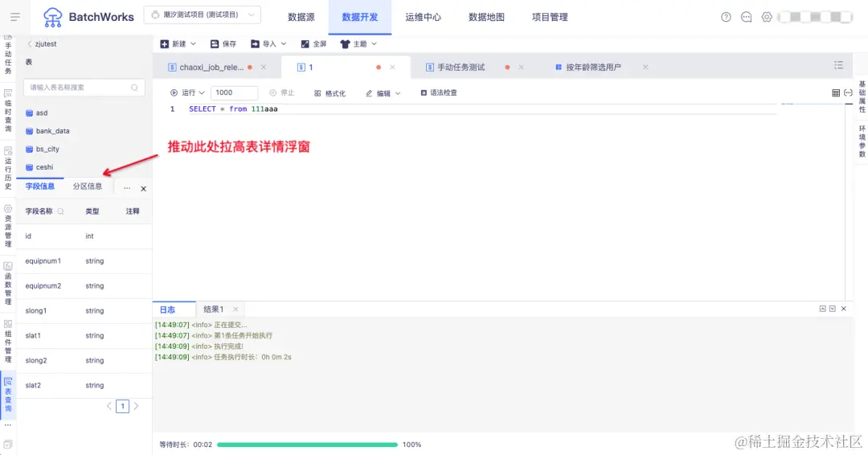The width and height of the screenshot is (868, 455).
Task: Close the table detail floating panel
Action: 143,189
